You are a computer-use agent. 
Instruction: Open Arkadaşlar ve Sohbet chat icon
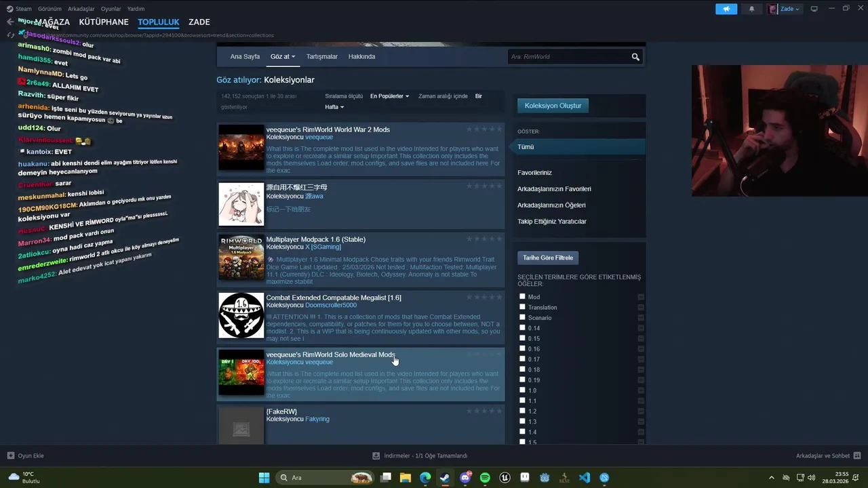856,455
